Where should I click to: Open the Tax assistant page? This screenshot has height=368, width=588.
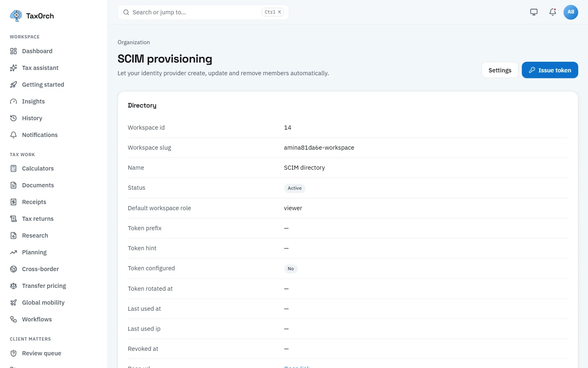(40, 68)
